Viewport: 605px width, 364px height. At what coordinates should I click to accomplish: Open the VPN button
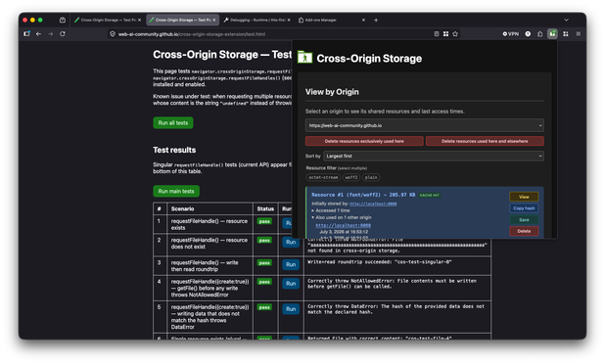point(511,34)
